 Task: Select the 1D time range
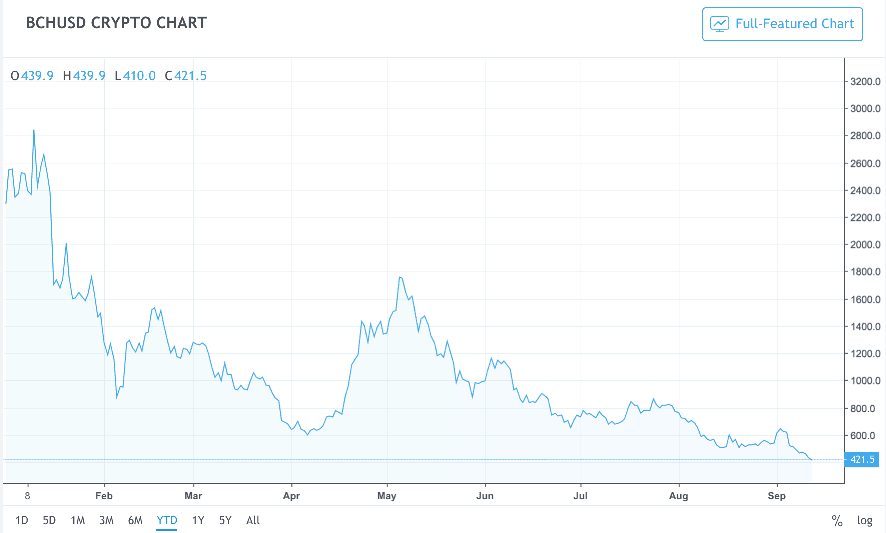pos(21,520)
